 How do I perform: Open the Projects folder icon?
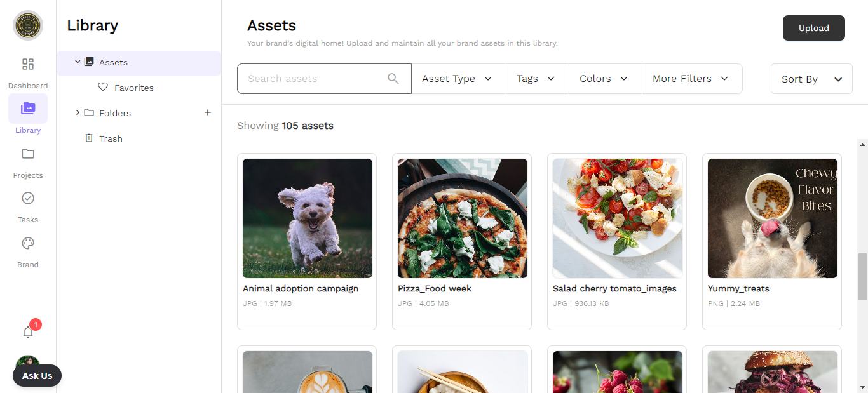(x=28, y=154)
